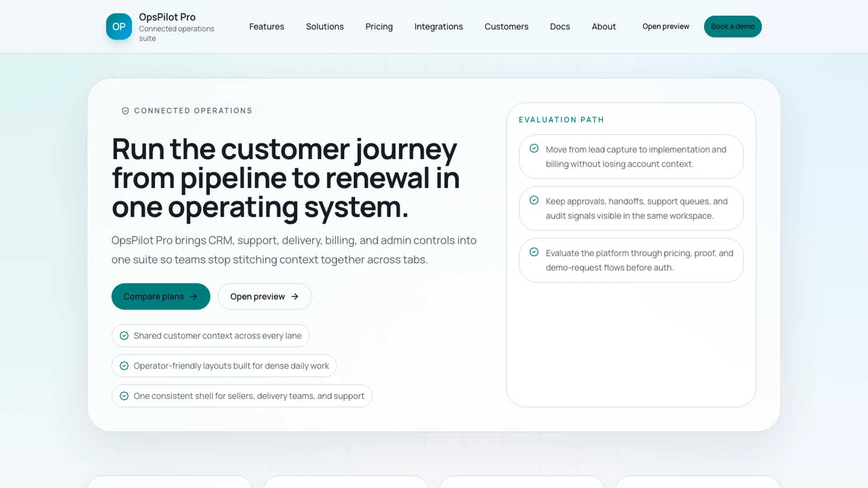Click check icon beside Keep approvals, handoffs
Image resolution: width=868 pixels, height=488 pixels.
click(534, 200)
